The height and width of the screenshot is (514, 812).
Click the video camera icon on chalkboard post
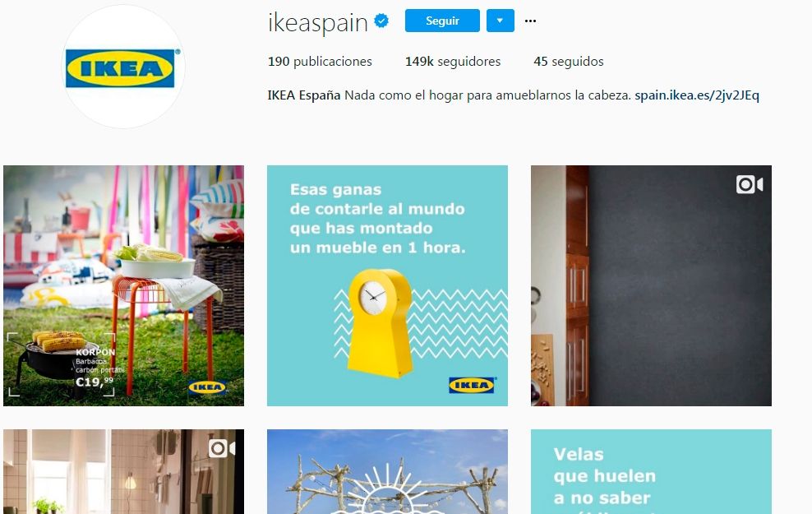pyautogui.click(x=750, y=184)
